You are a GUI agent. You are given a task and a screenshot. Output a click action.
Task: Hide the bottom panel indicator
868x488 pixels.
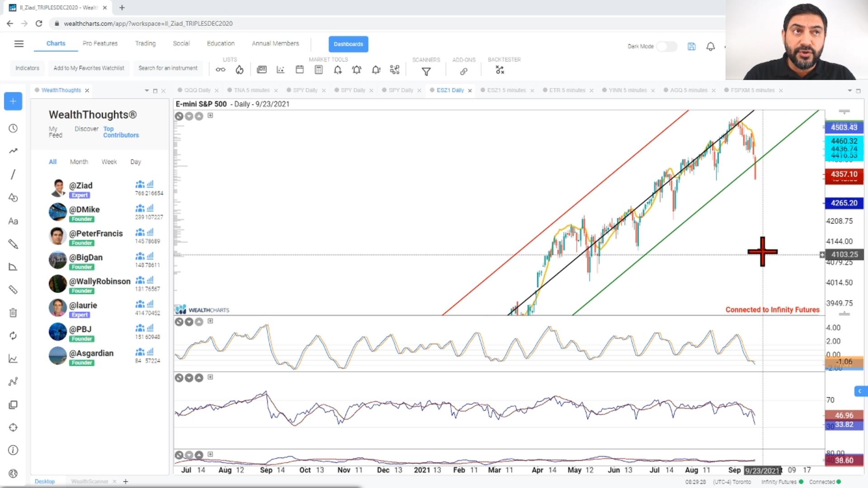179,455
